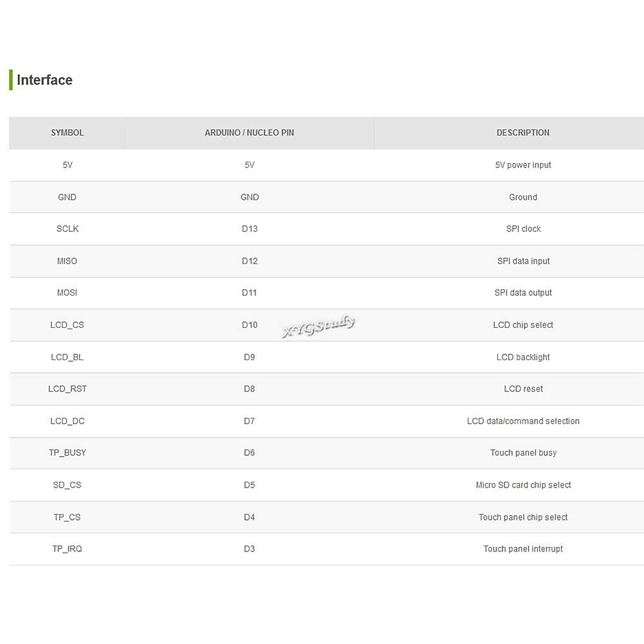Select the "LCD data/command selection" description

(523, 421)
